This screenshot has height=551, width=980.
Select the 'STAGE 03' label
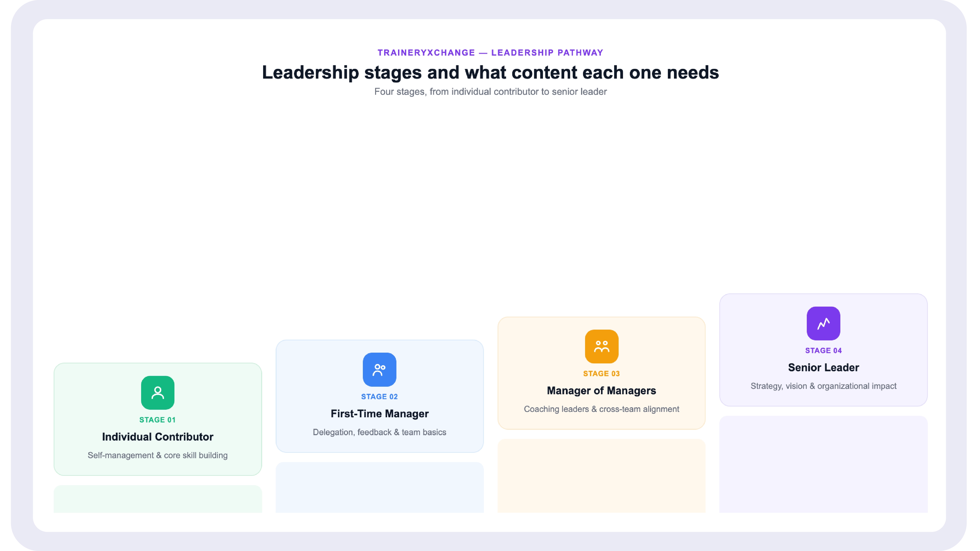[601, 373]
